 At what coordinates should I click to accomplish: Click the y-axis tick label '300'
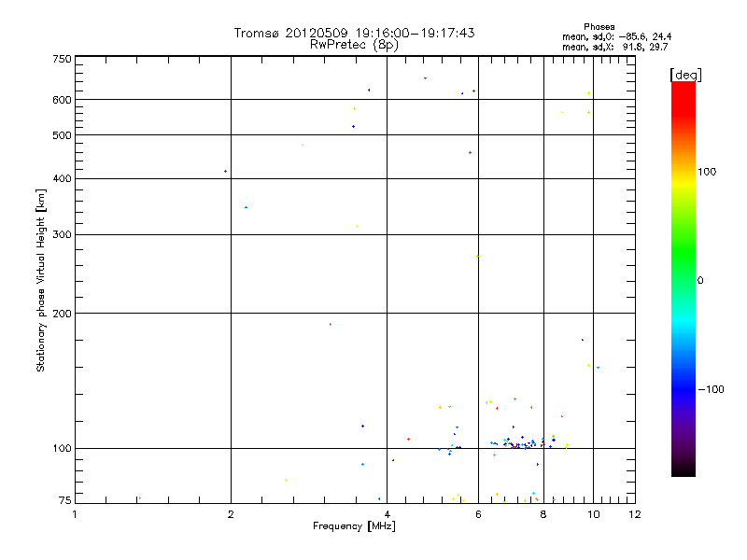pyautogui.click(x=62, y=235)
